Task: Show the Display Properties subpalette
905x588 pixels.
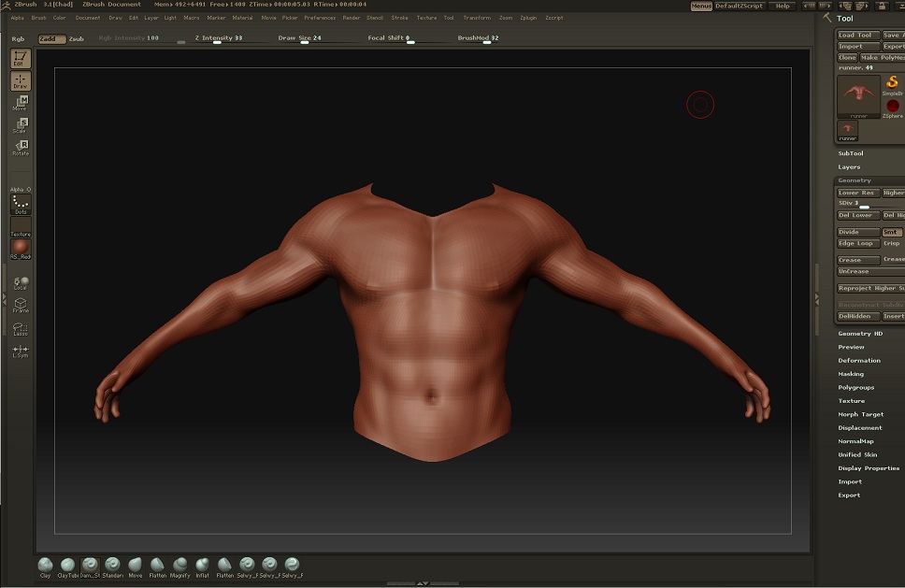Action: pyautogui.click(x=869, y=468)
